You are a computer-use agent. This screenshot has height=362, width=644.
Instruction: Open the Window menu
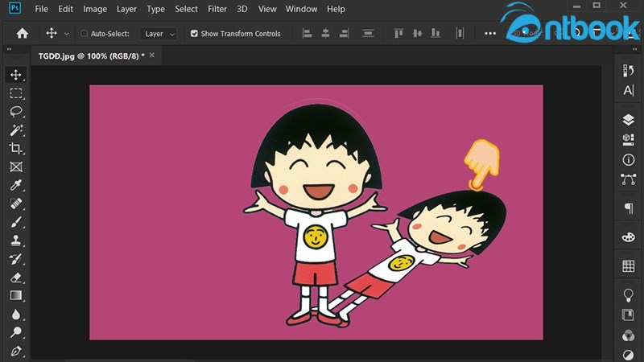[301, 9]
